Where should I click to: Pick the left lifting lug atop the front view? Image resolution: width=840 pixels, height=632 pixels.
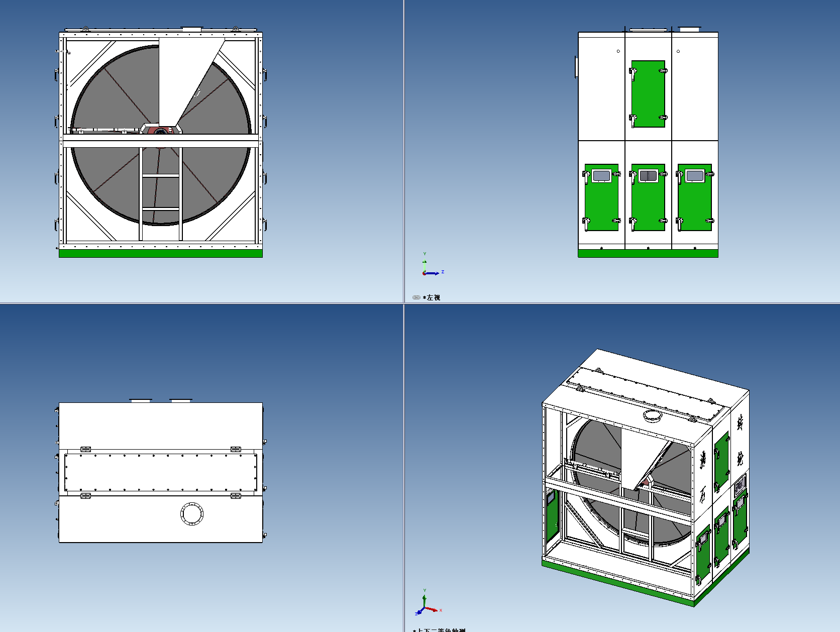coord(85,29)
